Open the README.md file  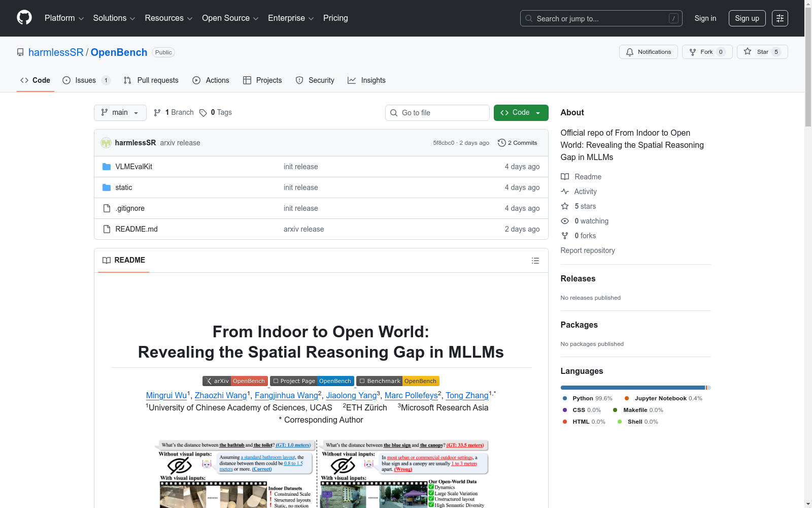(x=137, y=229)
